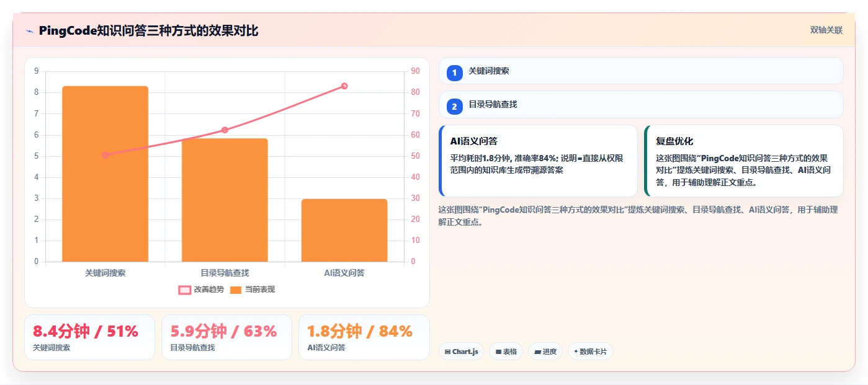Click the trend line point above 关键词搜索
This screenshot has width=868, height=385.
click(105, 155)
